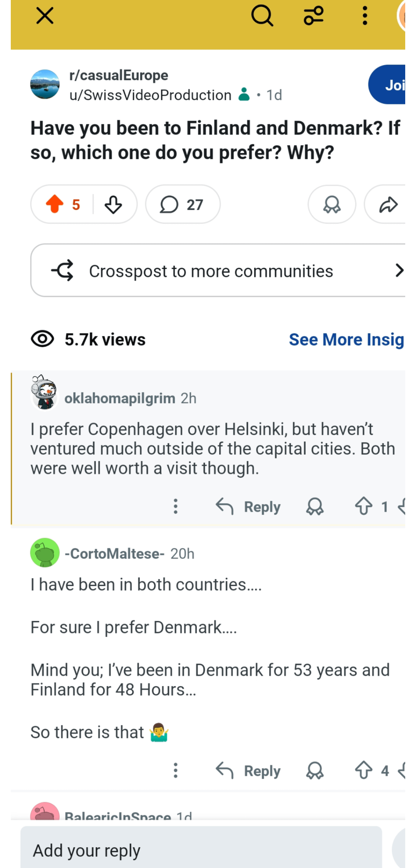The height and width of the screenshot is (868, 416).
Task: Downvote the Finland and Denmark post
Action: (x=113, y=204)
